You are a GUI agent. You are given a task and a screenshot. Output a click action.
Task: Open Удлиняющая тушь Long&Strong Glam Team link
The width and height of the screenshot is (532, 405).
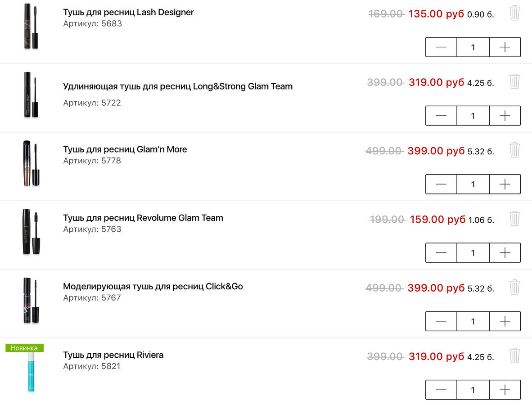pyautogui.click(x=178, y=86)
